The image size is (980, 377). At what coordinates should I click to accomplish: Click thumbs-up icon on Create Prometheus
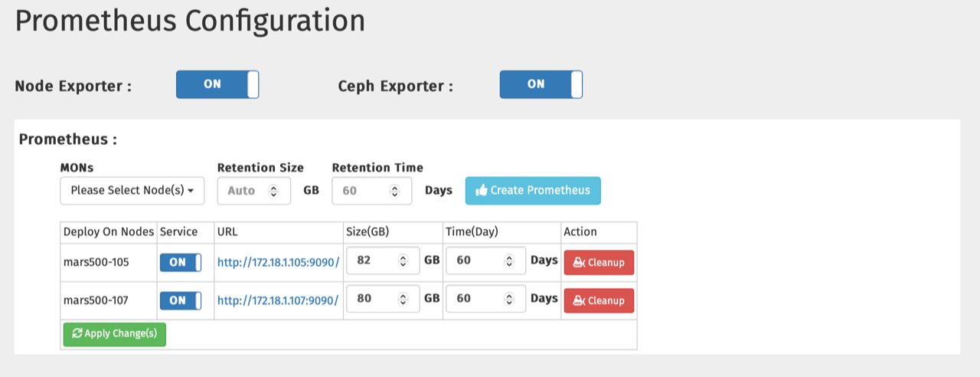[x=482, y=191]
